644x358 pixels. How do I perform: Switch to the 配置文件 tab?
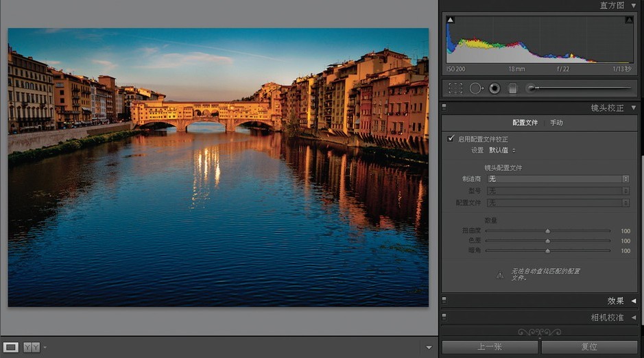[525, 122]
